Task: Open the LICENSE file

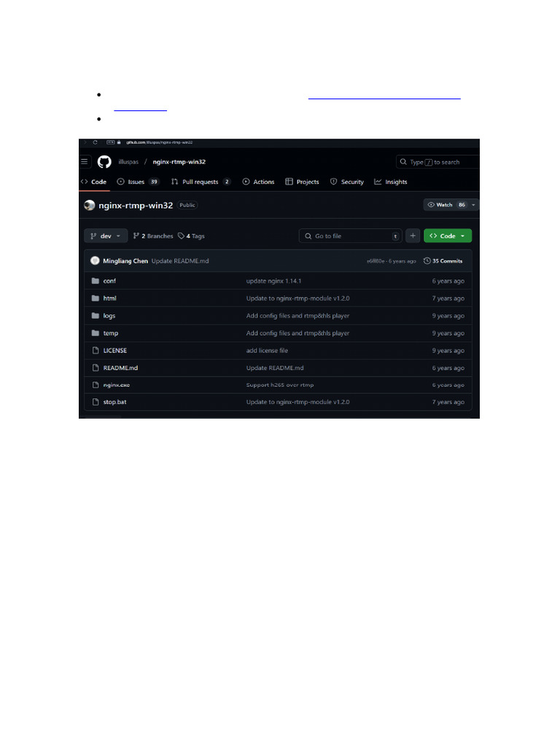Action: click(x=114, y=351)
